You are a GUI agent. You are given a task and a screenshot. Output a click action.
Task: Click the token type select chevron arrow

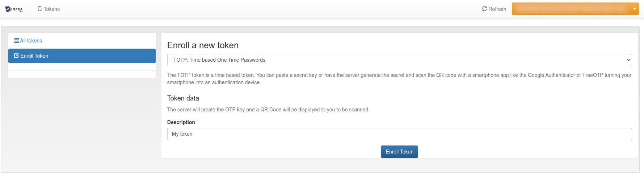628,60
